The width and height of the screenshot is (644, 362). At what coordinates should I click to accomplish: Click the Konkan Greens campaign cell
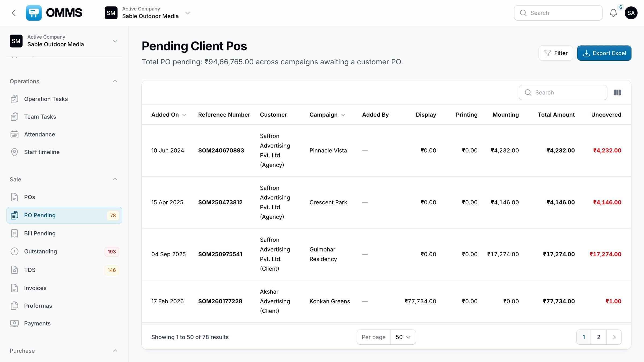[330, 301]
